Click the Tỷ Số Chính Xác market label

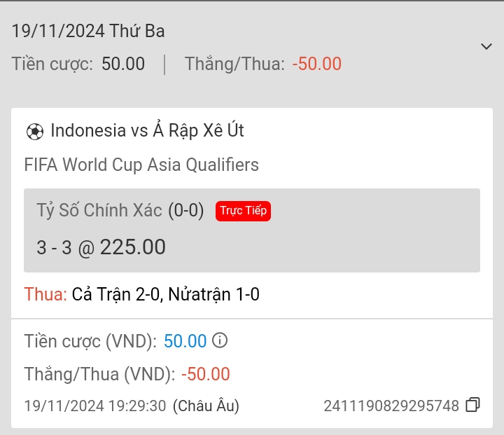coord(99,211)
